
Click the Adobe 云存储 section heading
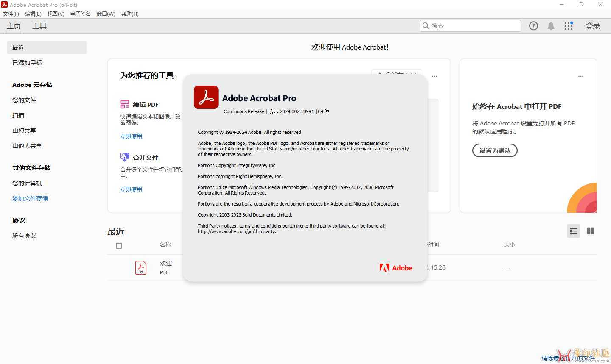click(32, 85)
